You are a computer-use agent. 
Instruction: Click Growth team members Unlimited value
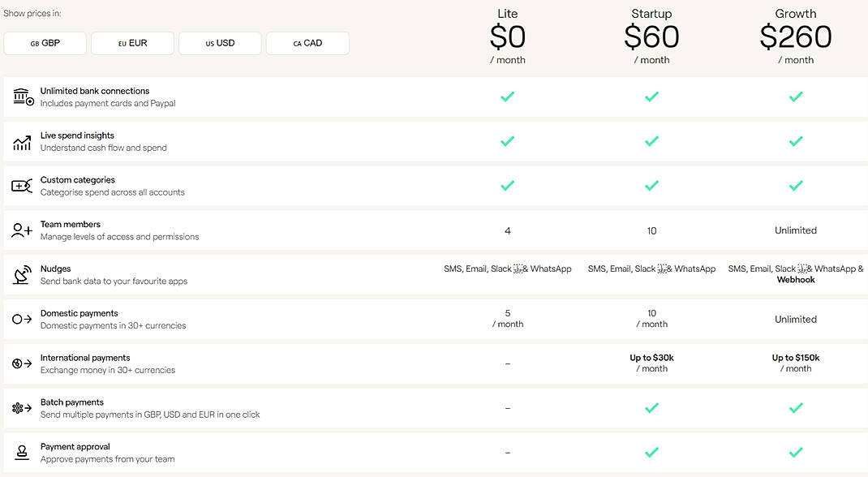tap(796, 230)
